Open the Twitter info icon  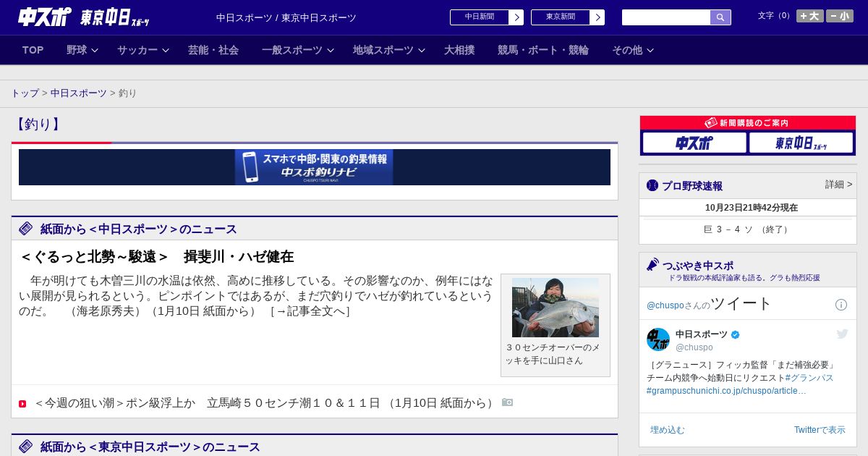[841, 305]
